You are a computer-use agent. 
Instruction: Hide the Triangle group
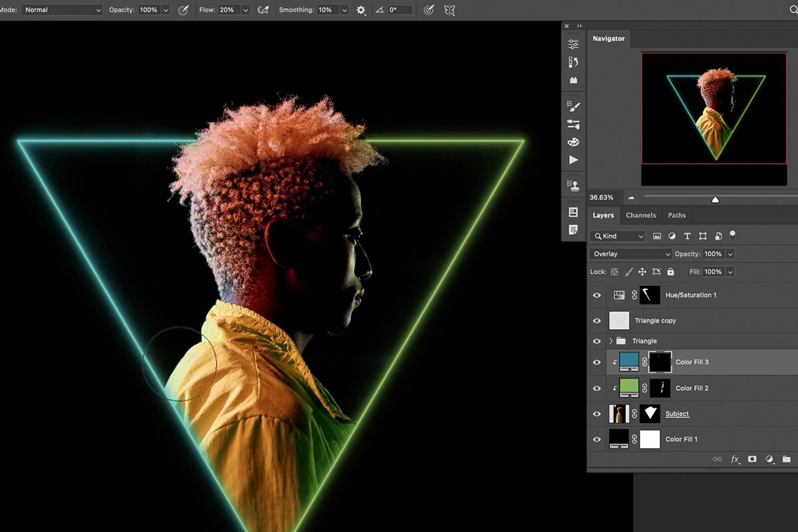[597, 341]
